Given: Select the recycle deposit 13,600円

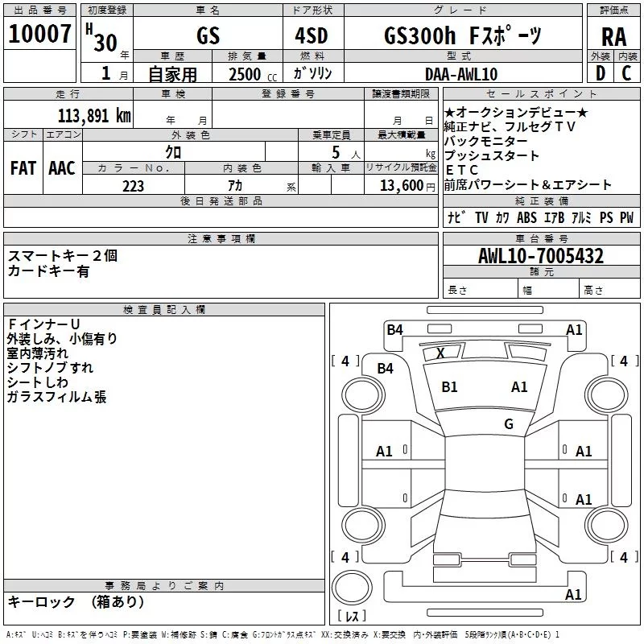Looking at the screenshot, I should [x=407, y=186].
